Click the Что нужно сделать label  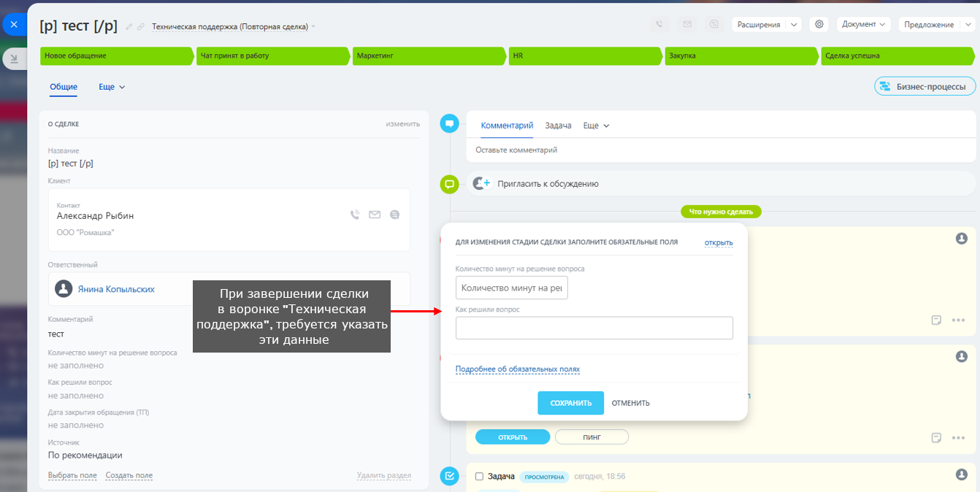[x=721, y=212]
